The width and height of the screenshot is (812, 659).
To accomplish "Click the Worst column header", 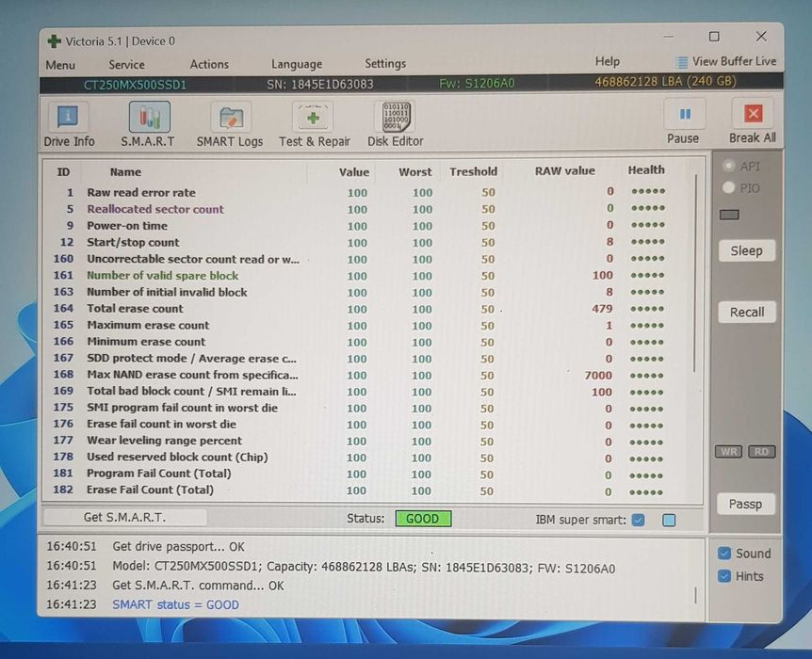I will tap(415, 172).
